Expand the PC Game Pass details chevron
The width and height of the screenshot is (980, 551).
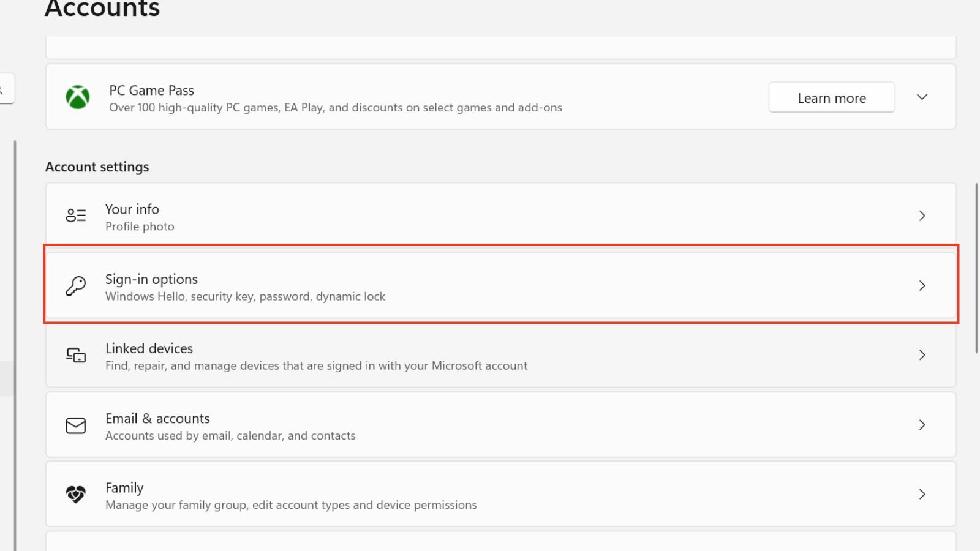click(x=922, y=97)
